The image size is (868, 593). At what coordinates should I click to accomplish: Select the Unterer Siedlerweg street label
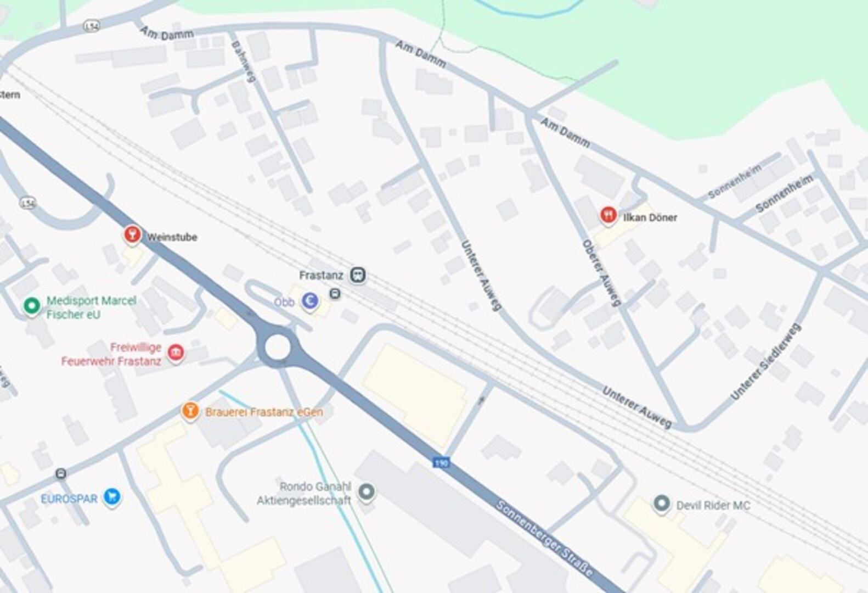point(765,362)
